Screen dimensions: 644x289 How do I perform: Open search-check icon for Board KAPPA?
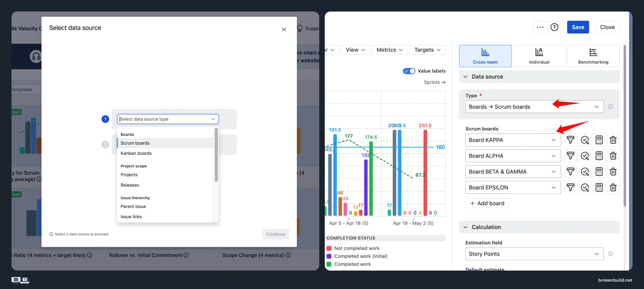[585, 140]
